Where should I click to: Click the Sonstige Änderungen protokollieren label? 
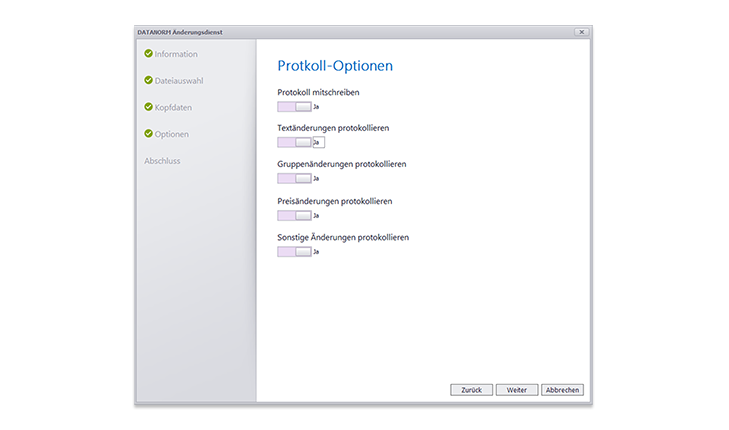[x=343, y=238]
